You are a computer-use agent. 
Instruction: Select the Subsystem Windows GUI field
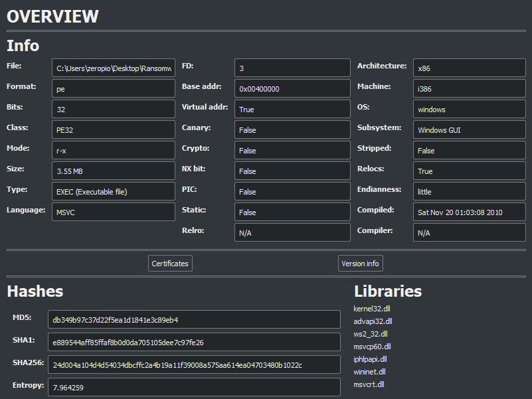pos(469,129)
